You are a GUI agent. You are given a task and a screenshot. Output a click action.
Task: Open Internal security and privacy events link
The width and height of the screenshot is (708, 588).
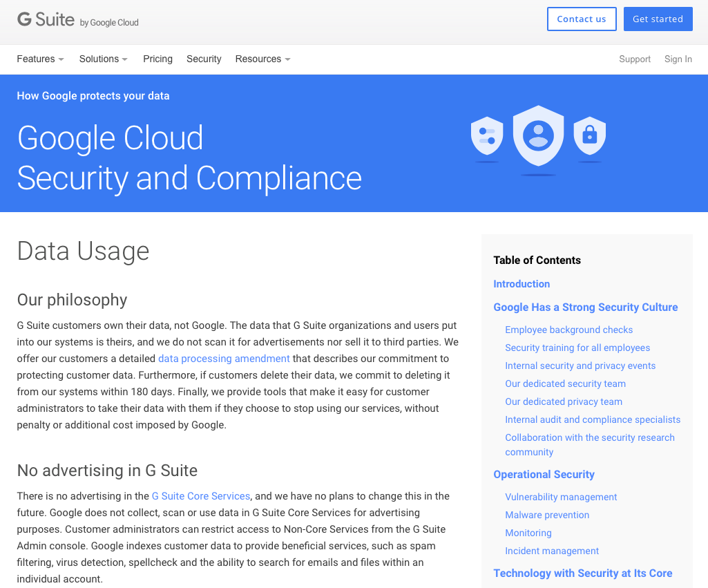pyautogui.click(x=580, y=366)
